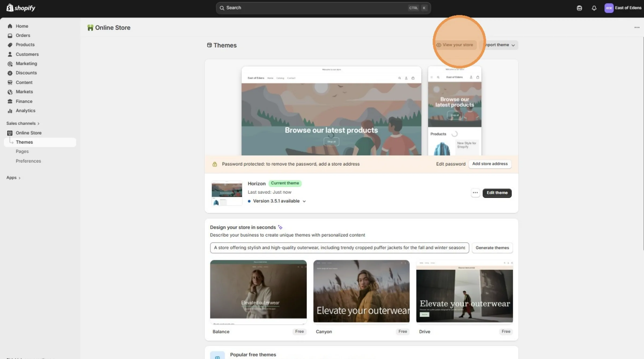Click the Shopify logo
The image size is (644, 359).
(21, 8)
